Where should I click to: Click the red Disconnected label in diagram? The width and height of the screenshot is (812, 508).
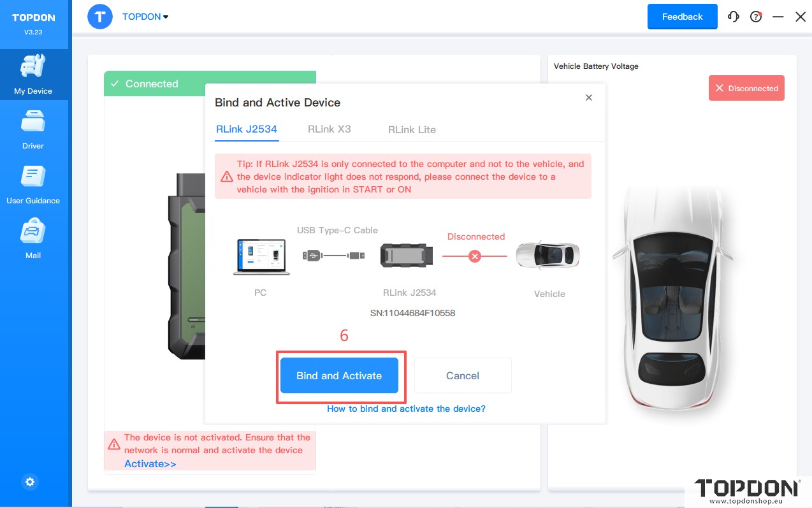click(x=476, y=236)
